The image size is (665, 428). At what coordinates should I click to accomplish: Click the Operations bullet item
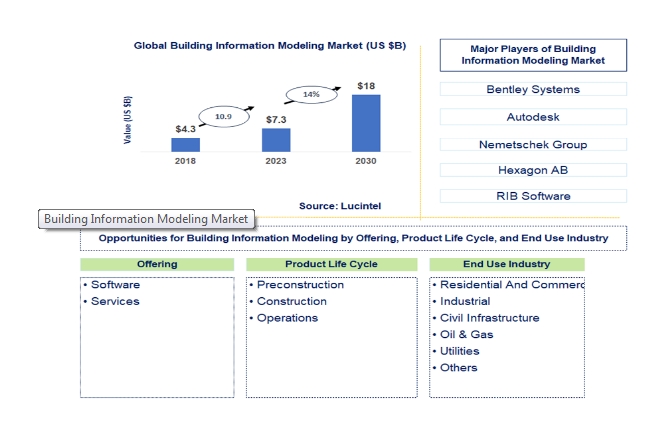pyautogui.click(x=283, y=318)
